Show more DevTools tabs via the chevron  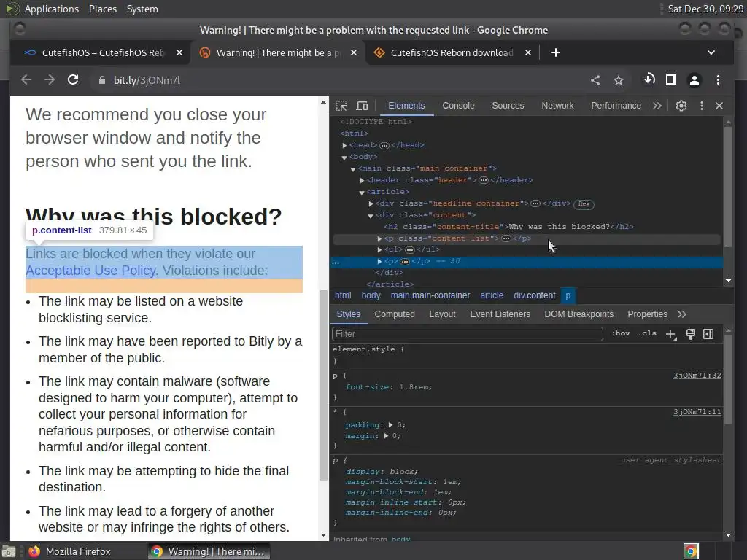[x=657, y=106]
